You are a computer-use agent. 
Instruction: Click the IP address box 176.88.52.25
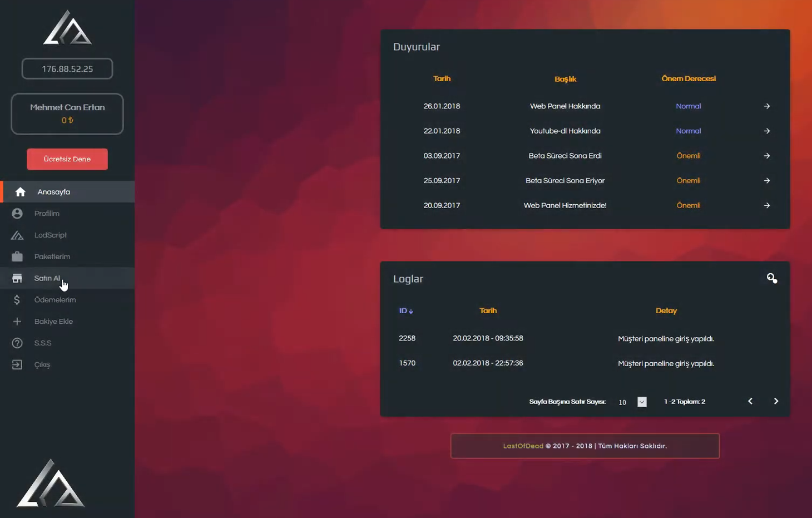[x=67, y=69]
